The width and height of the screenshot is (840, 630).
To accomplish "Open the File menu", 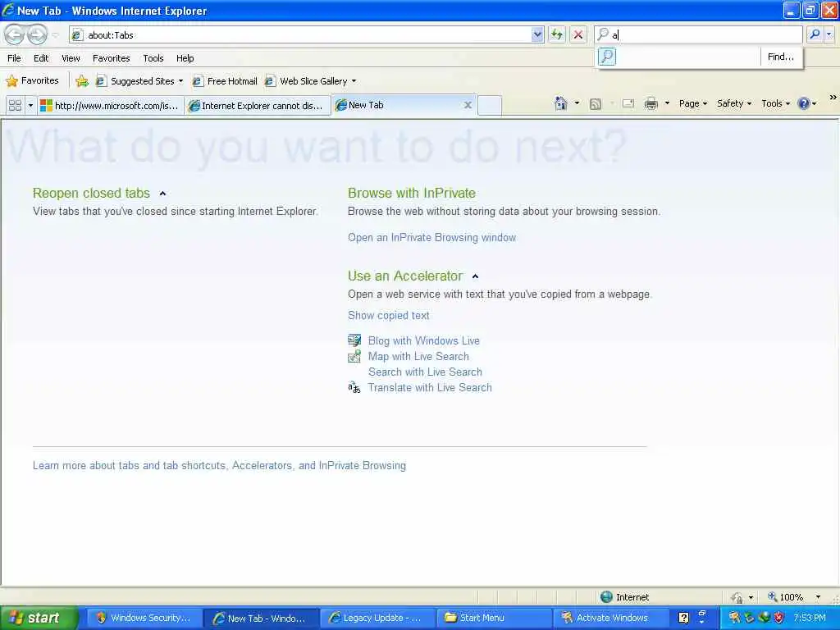I will 14,58.
